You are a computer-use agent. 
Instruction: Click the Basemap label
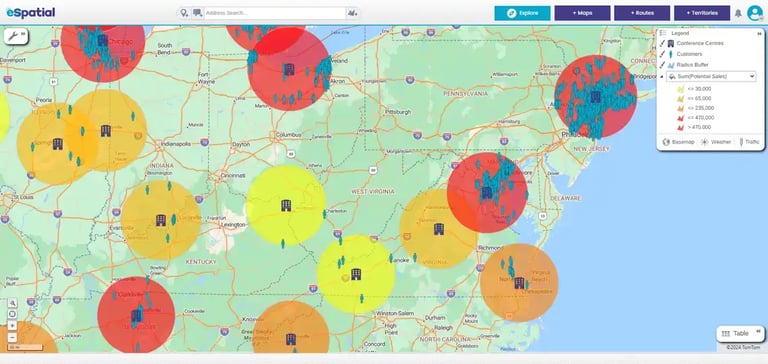coord(683,142)
